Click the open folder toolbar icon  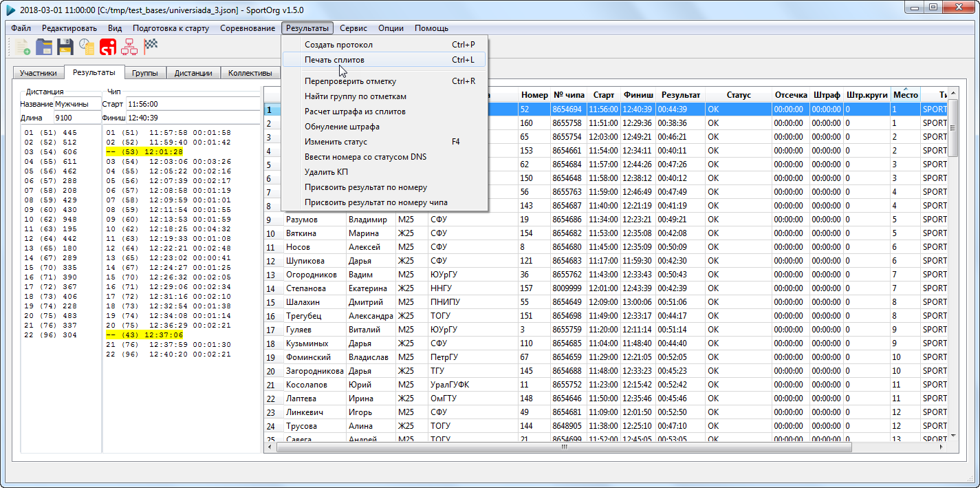(44, 46)
